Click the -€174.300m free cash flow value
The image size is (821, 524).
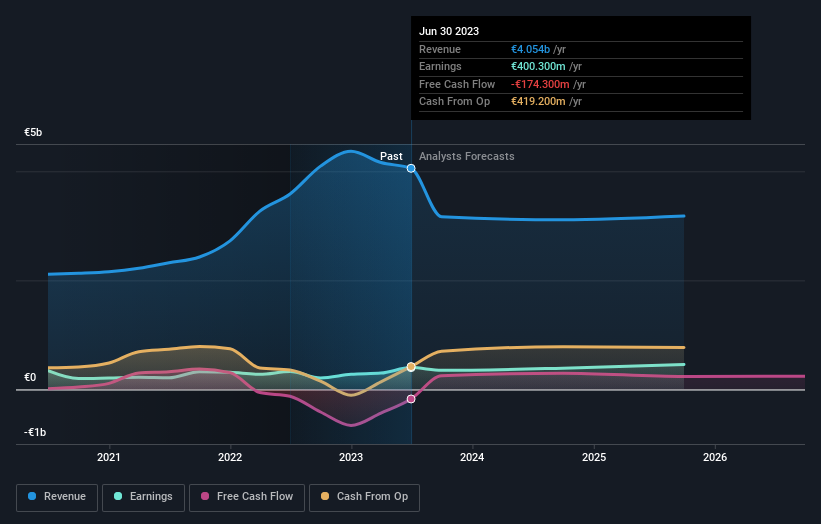coord(540,84)
